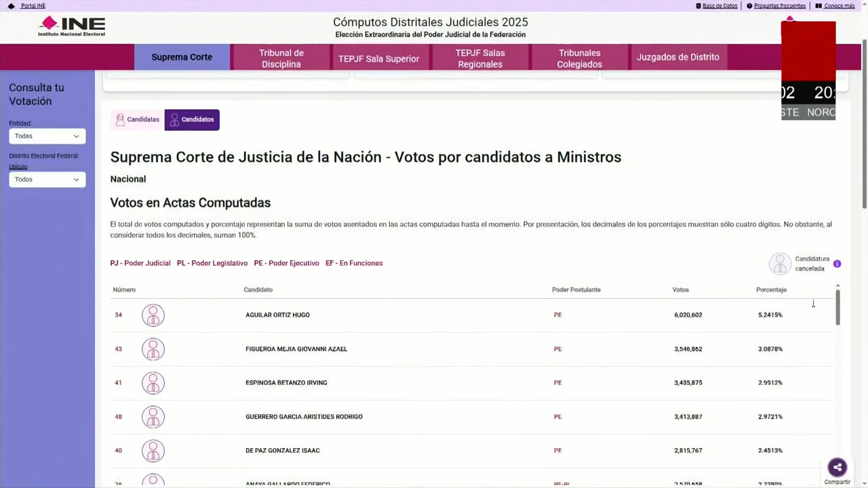This screenshot has width=868, height=488.
Task: Switch view to Candidatas
Action: [x=138, y=120]
